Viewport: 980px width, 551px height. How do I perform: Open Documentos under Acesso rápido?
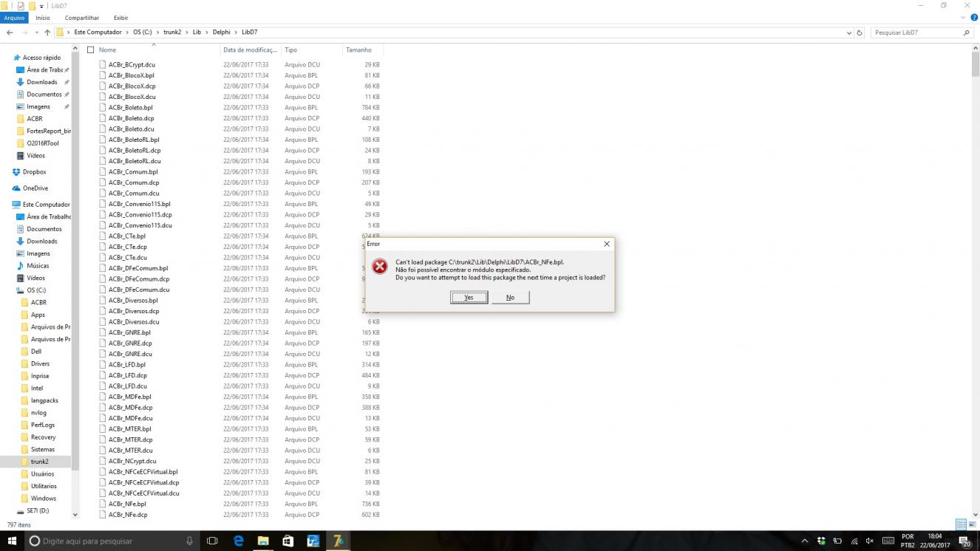44,95
